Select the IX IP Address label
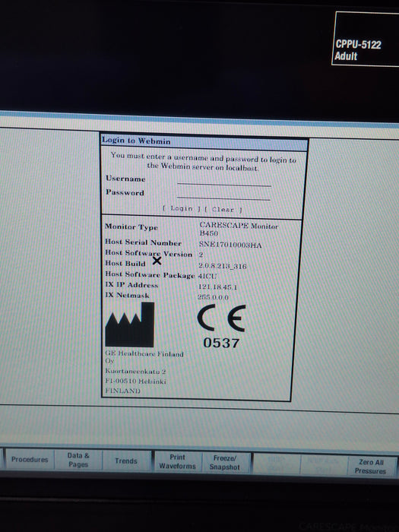Image resolution: width=399 pixels, height=532 pixels. click(131, 285)
